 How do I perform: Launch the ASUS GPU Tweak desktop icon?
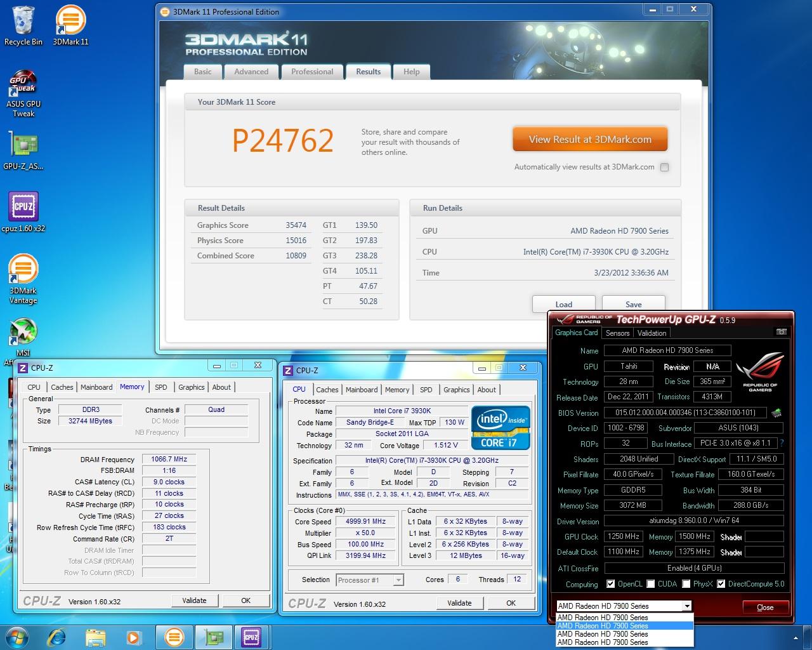pyautogui.click(x=23, y=93)
